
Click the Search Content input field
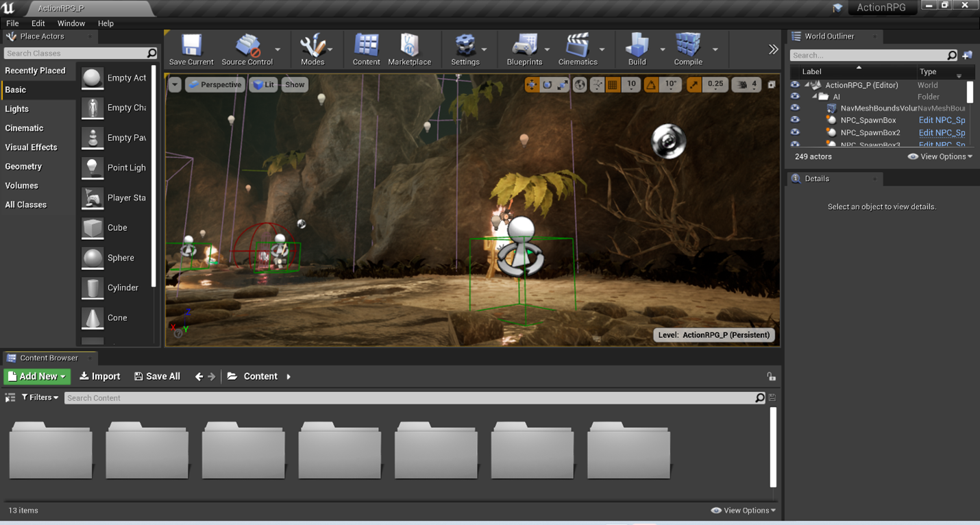(x=408, y=398)
